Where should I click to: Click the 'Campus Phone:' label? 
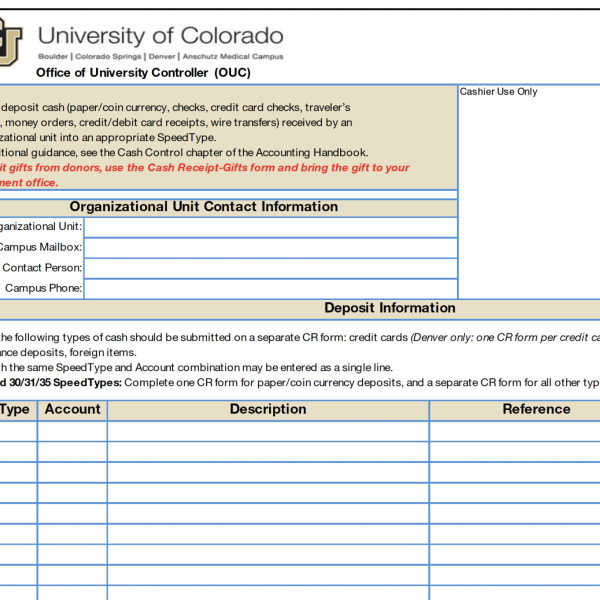coord(43,288)
